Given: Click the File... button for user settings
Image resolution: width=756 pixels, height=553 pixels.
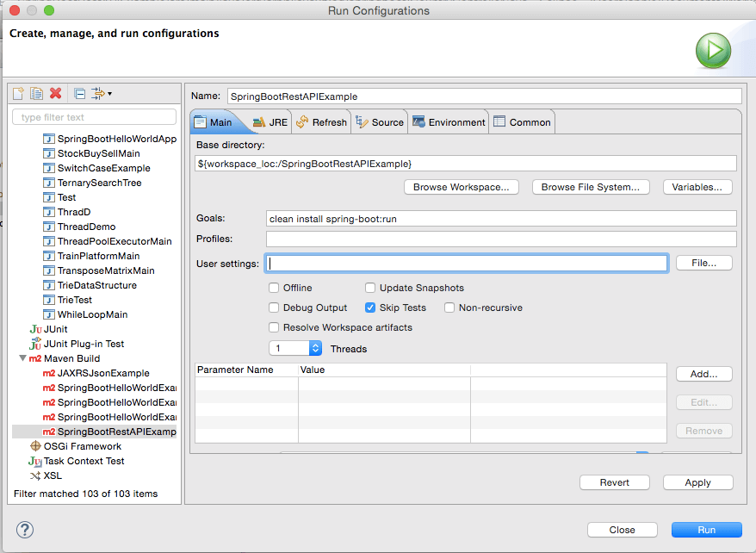Looking at the screenshot, I should click(704, 263).
